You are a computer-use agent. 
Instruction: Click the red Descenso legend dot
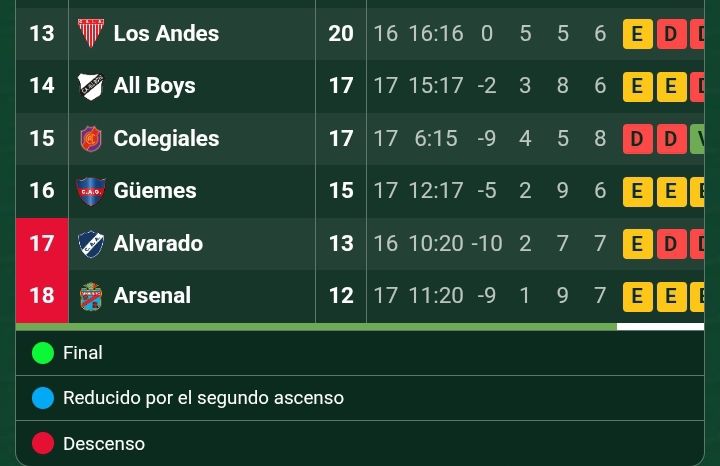pos(43,443)
